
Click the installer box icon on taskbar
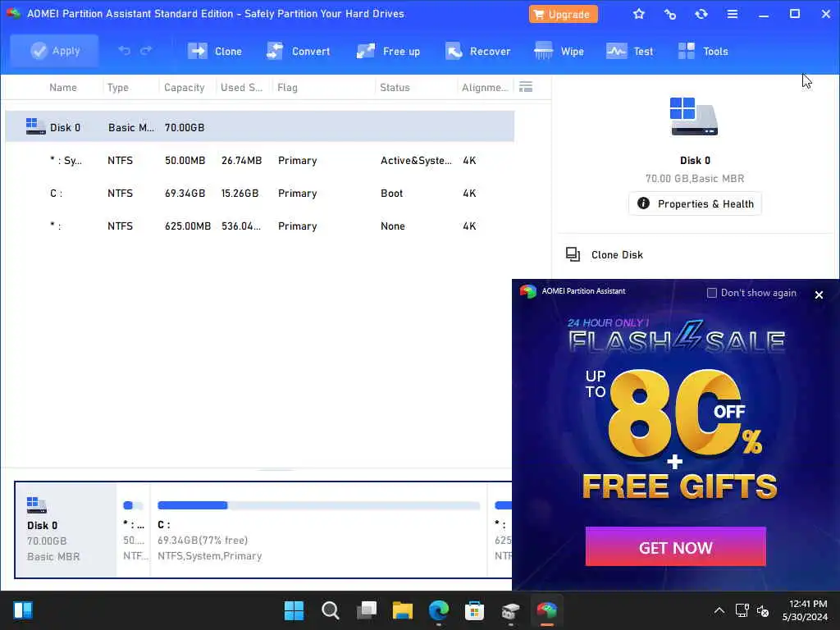510,610
